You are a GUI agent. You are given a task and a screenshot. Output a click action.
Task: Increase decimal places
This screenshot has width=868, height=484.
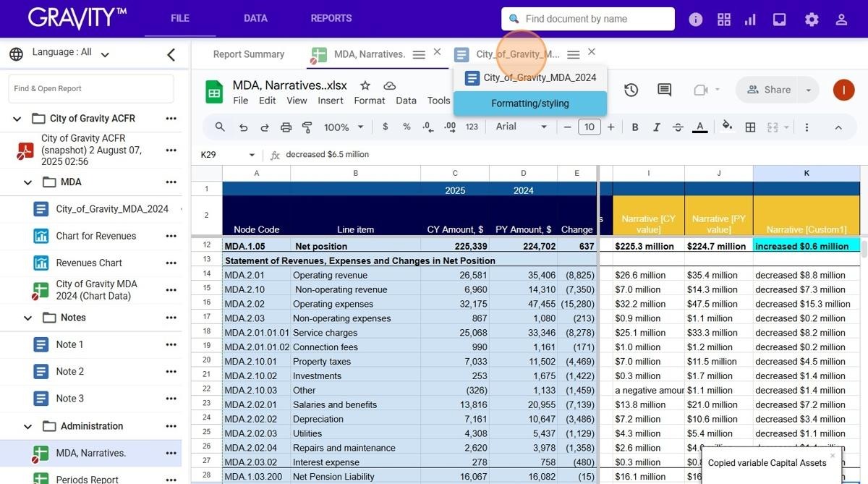point(450,127)
